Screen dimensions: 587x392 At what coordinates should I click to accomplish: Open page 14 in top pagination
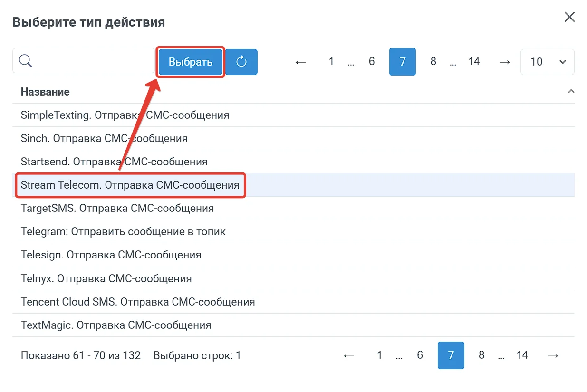coord(474,62)
